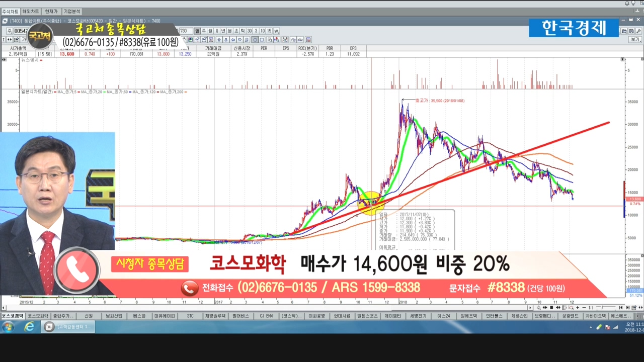The width and height of the screenshot is (644, 362).
Task: Click the bar count input field showing 730
Action: 185,31
